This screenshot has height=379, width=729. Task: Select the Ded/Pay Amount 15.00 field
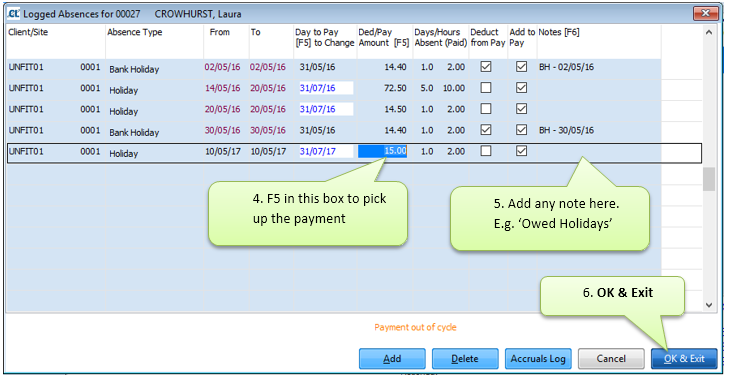click(x=382, y=151)
